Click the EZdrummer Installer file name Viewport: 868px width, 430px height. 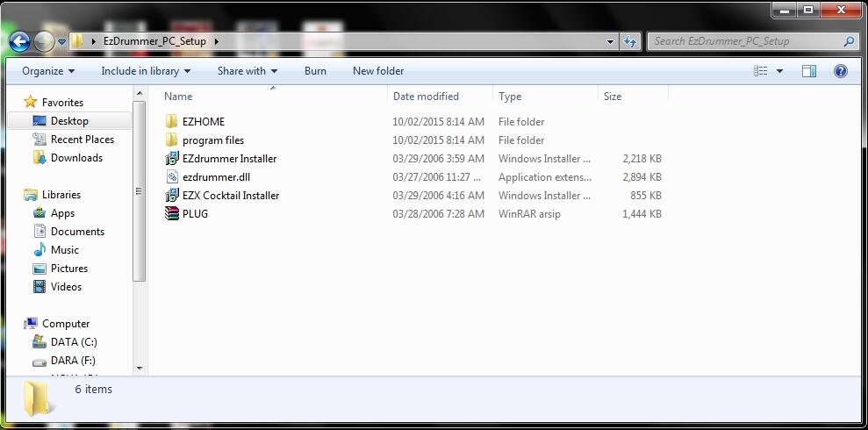point(229,158)
